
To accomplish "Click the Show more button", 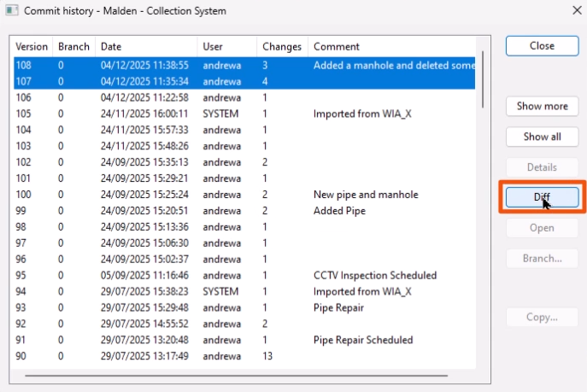I will point(542,106).
